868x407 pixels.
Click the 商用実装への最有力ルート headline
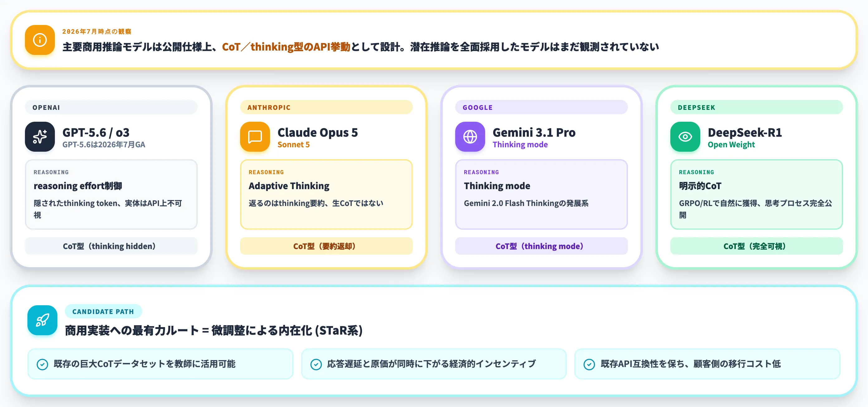pos(214,331)
